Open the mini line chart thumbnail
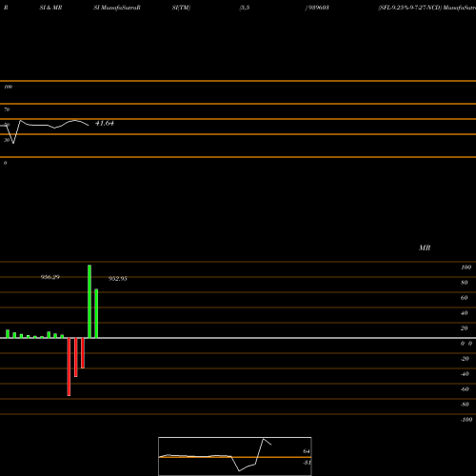 tap(235, 456)
